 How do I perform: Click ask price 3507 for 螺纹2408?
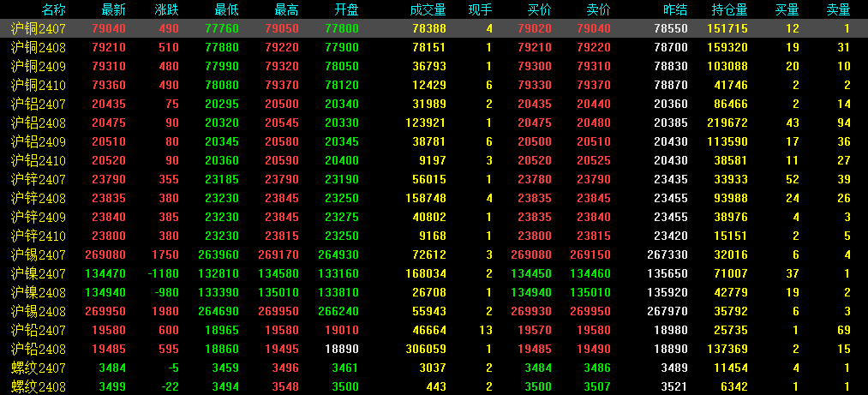click(597, 386)
